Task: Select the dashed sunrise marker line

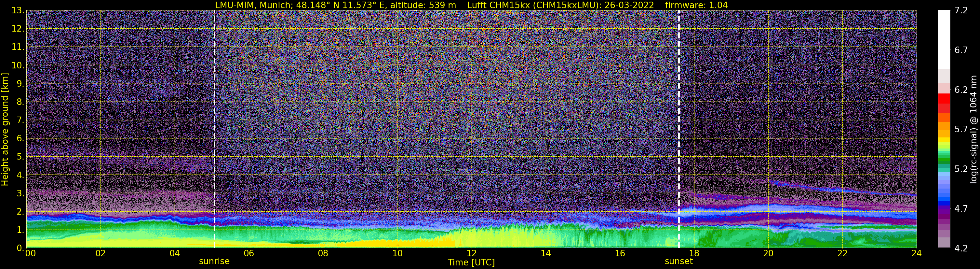Action: (215, 129)
